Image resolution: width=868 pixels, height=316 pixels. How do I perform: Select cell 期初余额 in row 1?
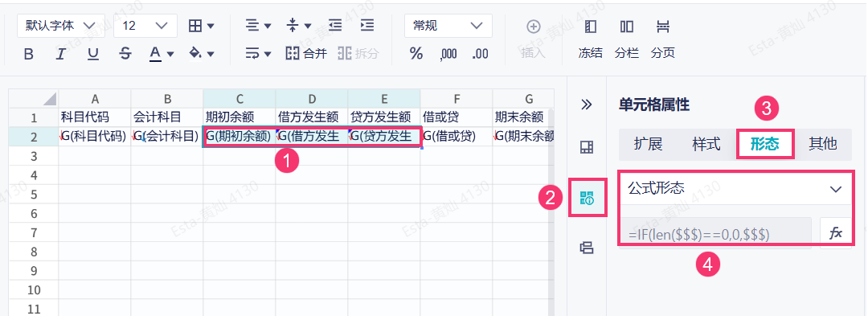pos(240,117)
